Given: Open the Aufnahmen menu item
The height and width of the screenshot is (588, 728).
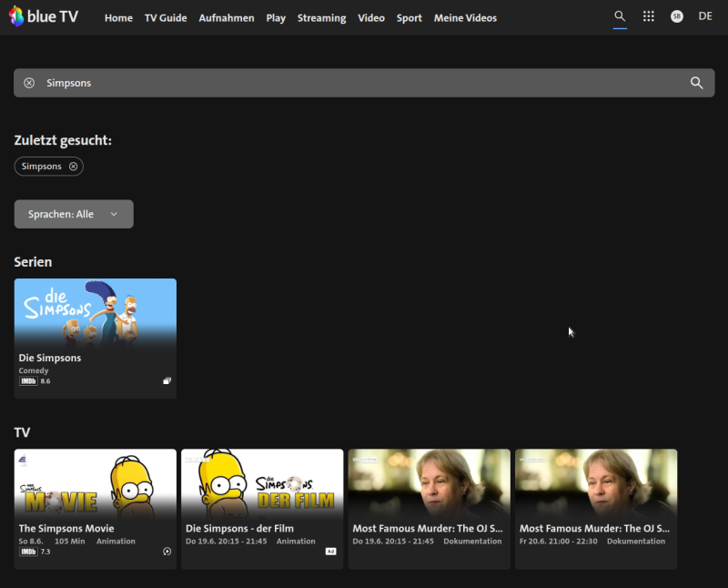Looking at the screenshot, I should point(227,18).
